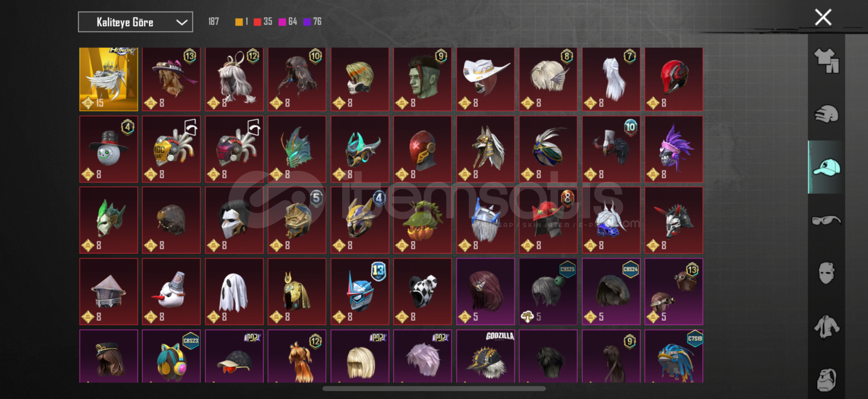
Task: Filter by the red quality swatch
Action: pos(258,22)
